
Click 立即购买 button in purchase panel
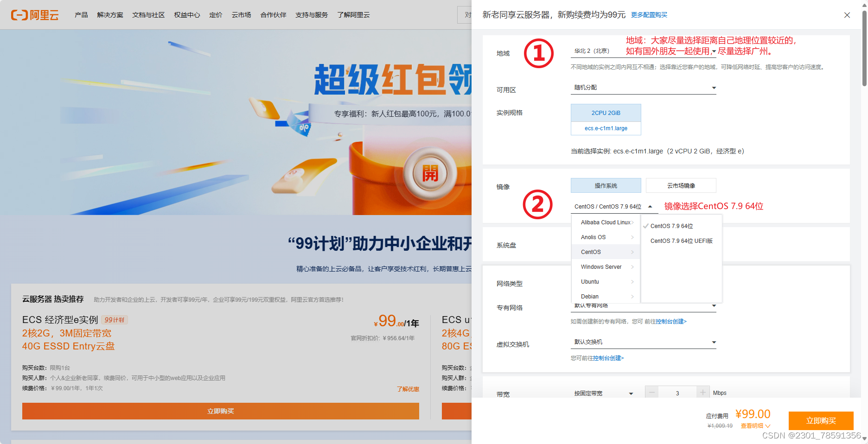821,420
